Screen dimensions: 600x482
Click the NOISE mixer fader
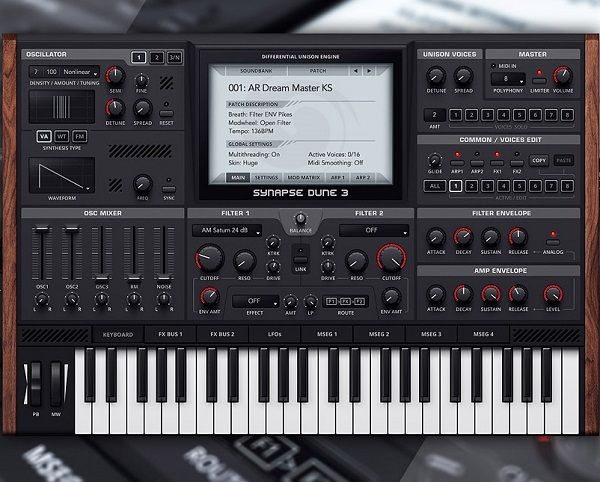coord(164,278)
